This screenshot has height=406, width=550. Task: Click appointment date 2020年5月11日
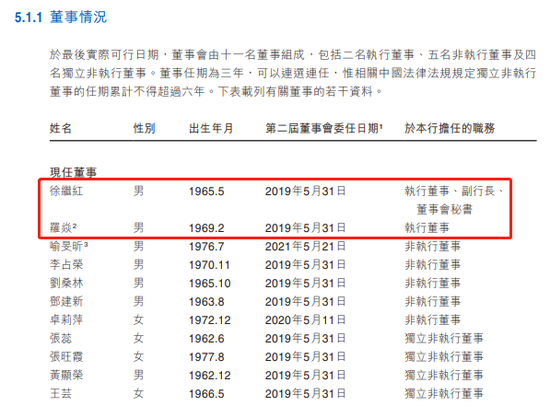click(x=306, y=320)
